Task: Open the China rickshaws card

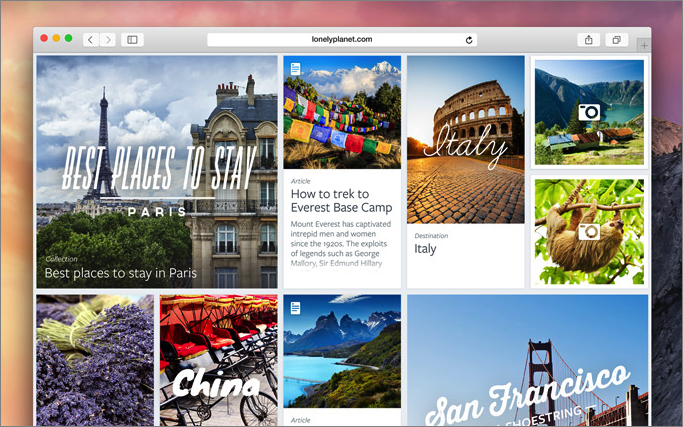Action: coord(219,360)
